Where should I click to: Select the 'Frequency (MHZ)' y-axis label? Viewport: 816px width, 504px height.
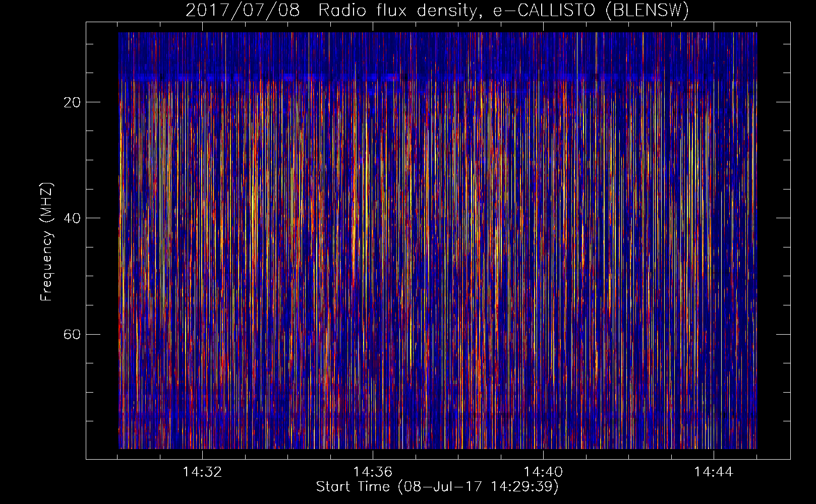coord(46,242)
